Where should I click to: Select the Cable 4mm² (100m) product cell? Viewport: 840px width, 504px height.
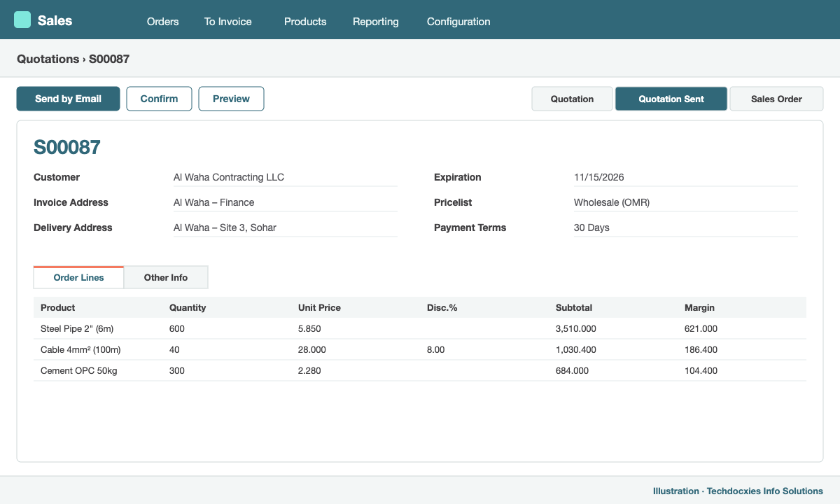pos(80,349)
